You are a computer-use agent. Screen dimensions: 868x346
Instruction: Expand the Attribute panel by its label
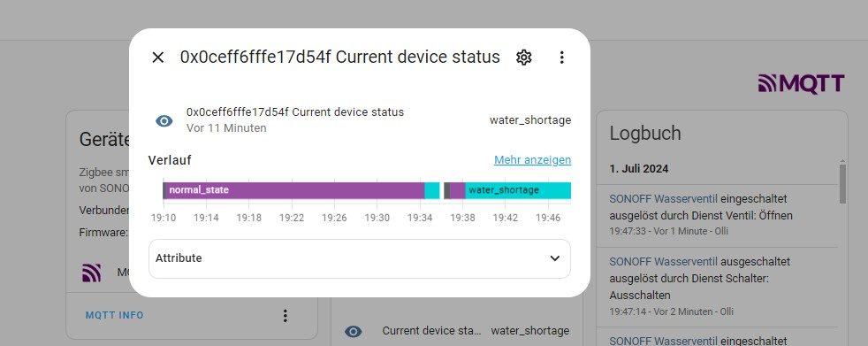click(179, 258)
